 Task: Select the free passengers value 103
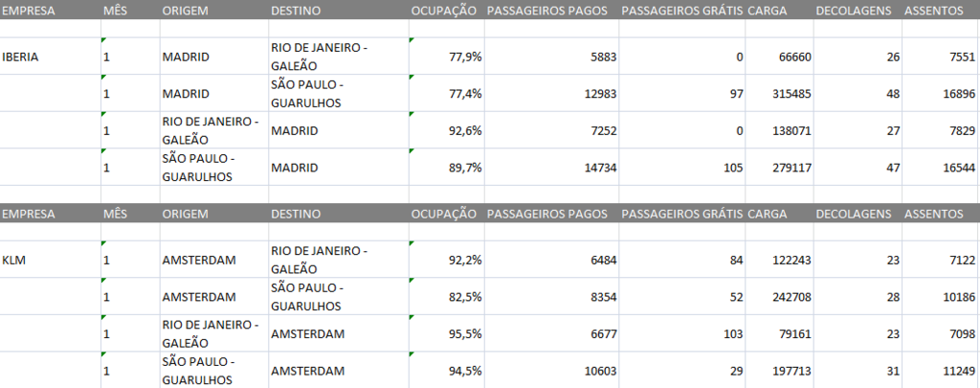pos(682,334)
